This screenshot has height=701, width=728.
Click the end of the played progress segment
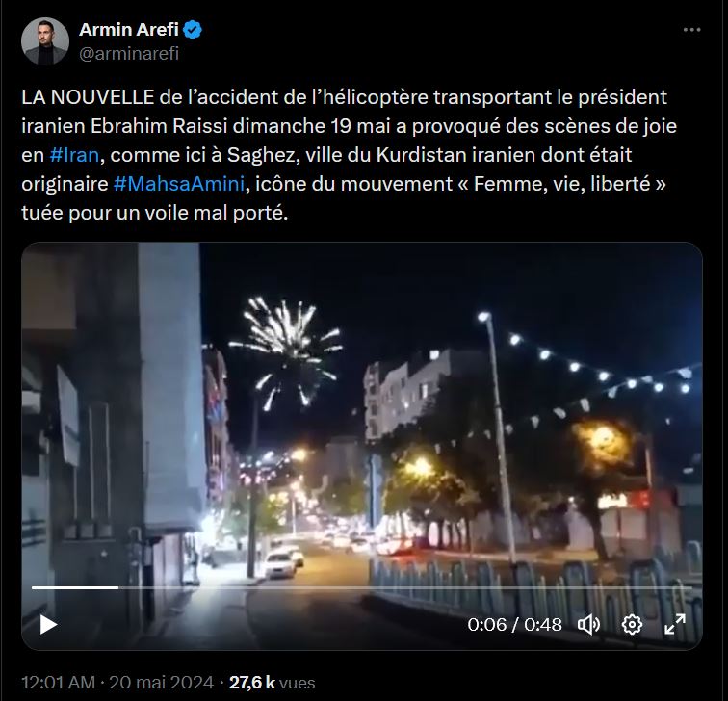click(x=117, y=587)
